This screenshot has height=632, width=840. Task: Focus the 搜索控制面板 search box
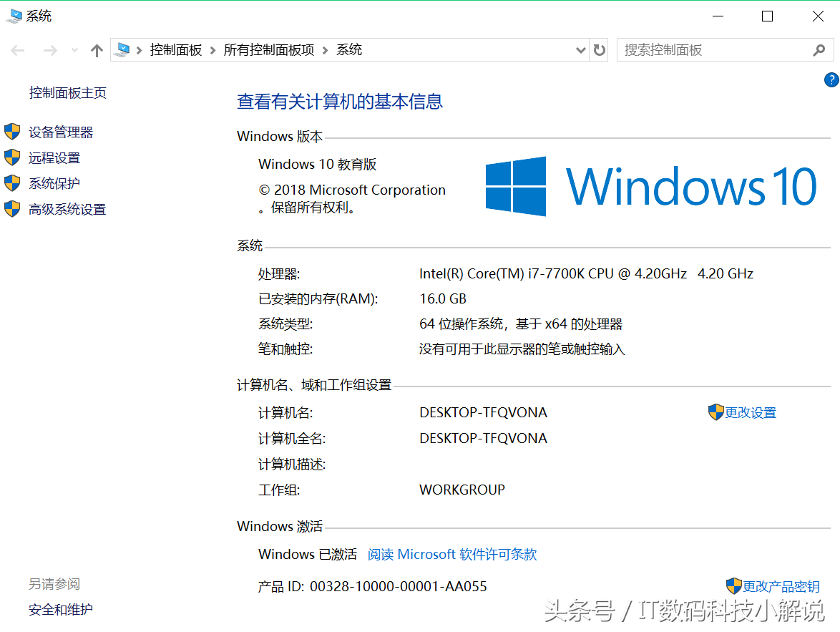(x=715, y=50)
